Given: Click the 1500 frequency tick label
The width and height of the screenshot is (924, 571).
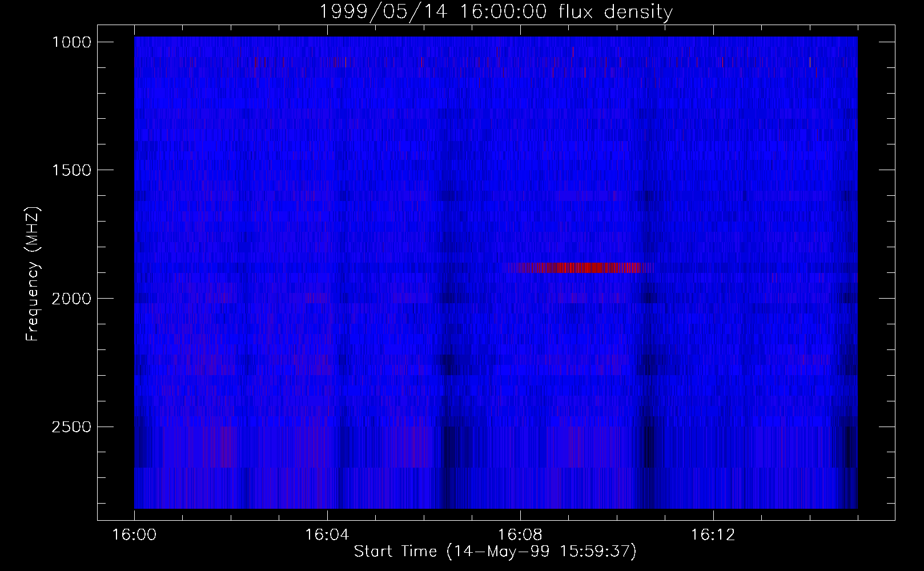Looking at the screenshot, I should (x=71, y=170).
